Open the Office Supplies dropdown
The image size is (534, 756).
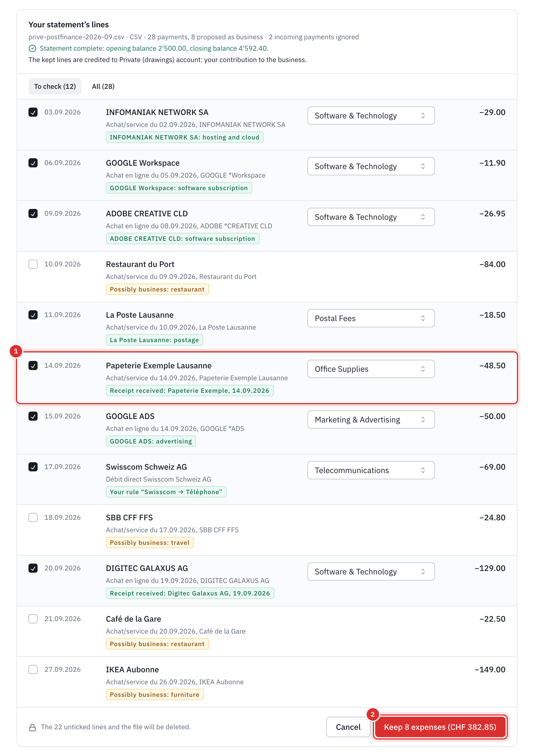pos(371,369)
